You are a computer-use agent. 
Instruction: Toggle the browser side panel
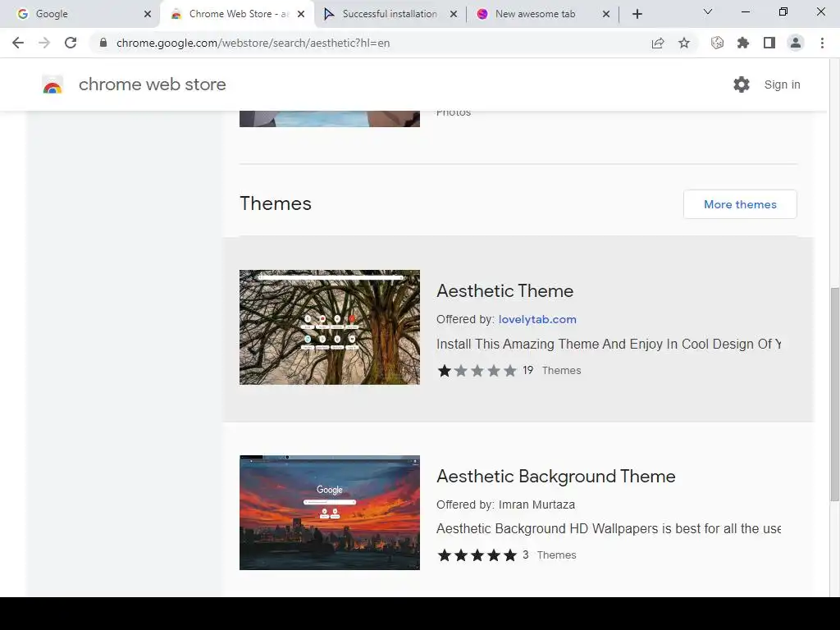pos(769,43)
